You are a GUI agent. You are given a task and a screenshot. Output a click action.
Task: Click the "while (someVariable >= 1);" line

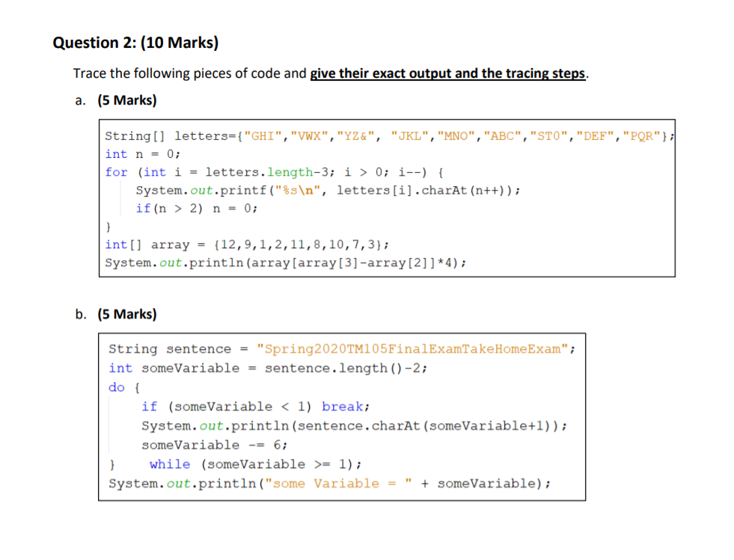(255, 464)
